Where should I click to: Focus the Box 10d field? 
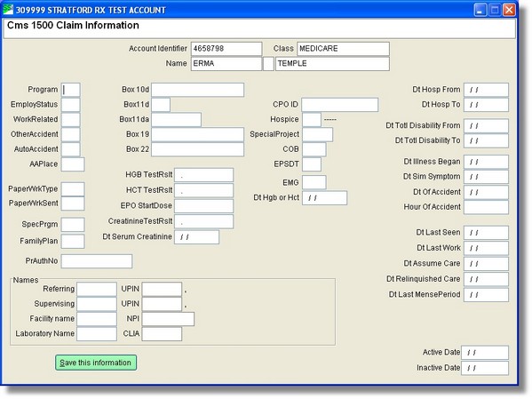point(197,90)
